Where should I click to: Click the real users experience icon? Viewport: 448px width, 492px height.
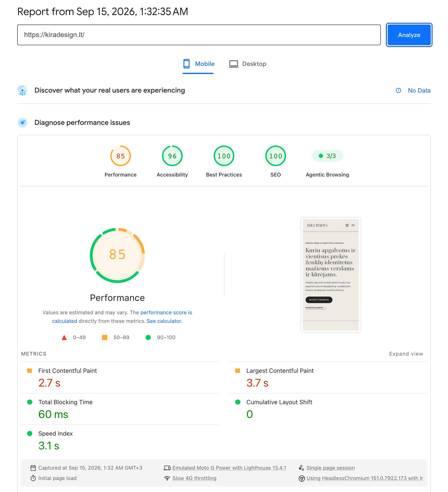[x=22, y=91]
